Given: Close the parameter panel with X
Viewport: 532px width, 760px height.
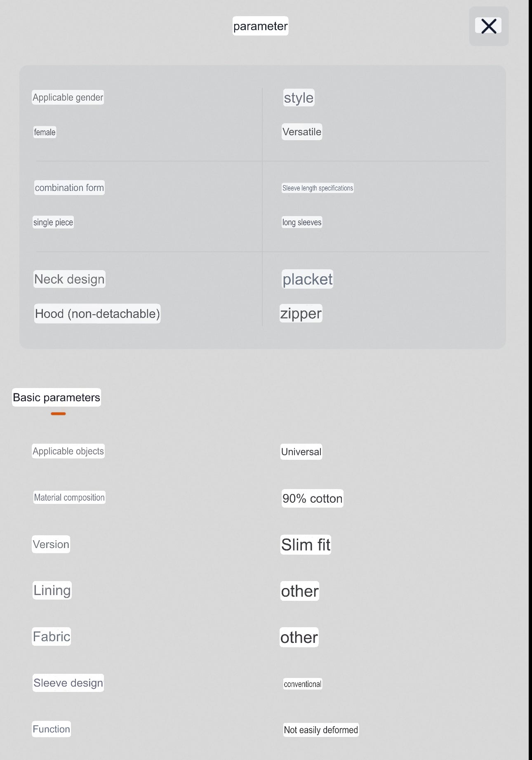Looking at the screenshot, I should 489,26.
